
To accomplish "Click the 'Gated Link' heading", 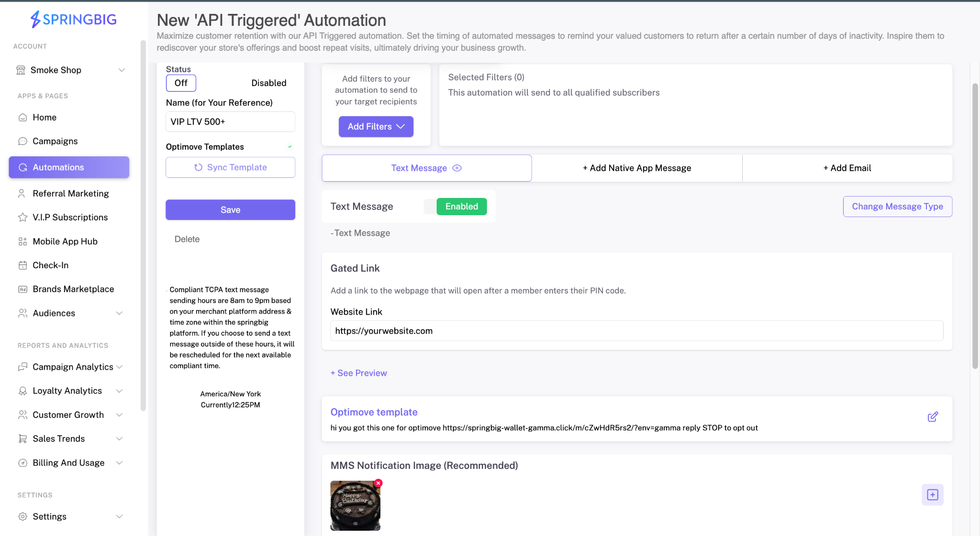I will [355, 269].
